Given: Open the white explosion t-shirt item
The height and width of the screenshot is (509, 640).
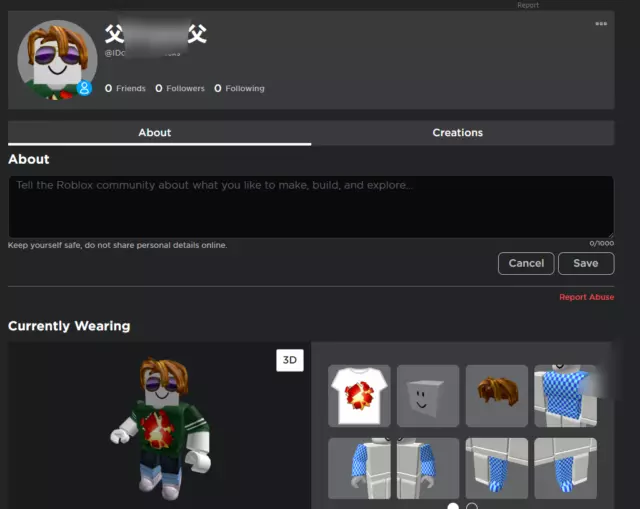Looking at the screenshot, I should [359, 396].
